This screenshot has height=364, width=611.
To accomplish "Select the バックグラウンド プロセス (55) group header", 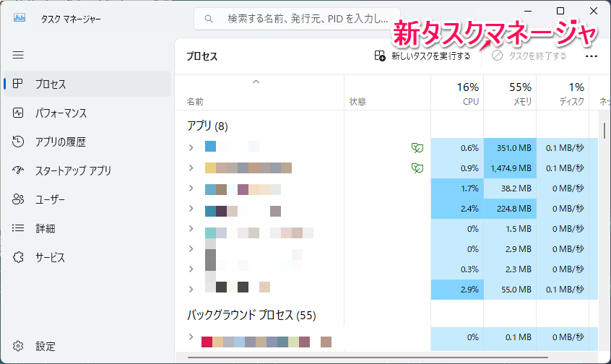I will [251, 315].
